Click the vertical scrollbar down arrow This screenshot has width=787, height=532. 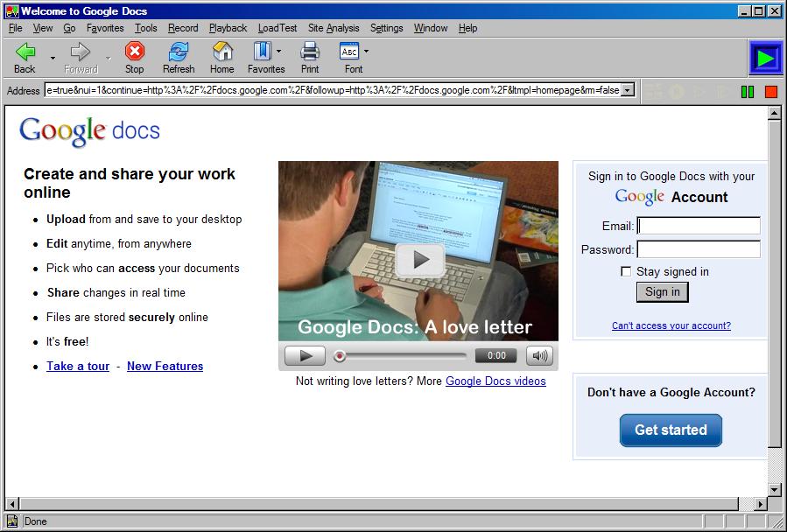pos(775,490)
